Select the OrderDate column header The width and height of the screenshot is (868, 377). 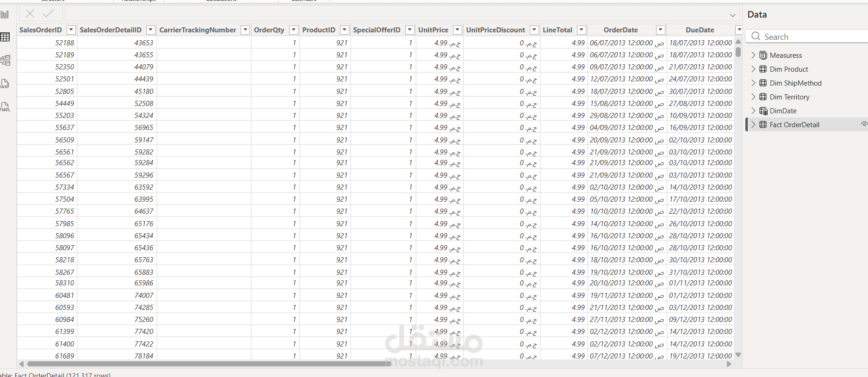coord(620,30)
